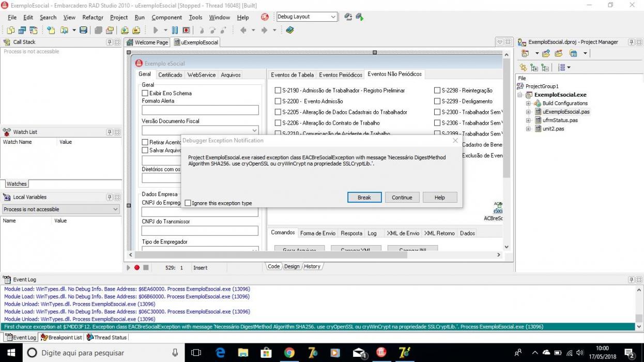Click the Break button in dialog
Screen dimensions: 644x362
[x=364, y=198]
